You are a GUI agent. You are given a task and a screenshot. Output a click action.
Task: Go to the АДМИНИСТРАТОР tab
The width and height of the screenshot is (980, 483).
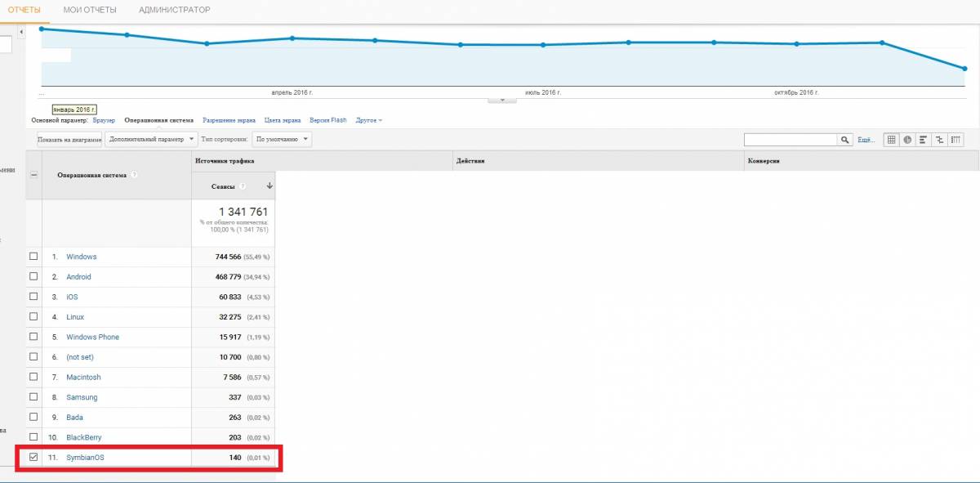point(174,10)
